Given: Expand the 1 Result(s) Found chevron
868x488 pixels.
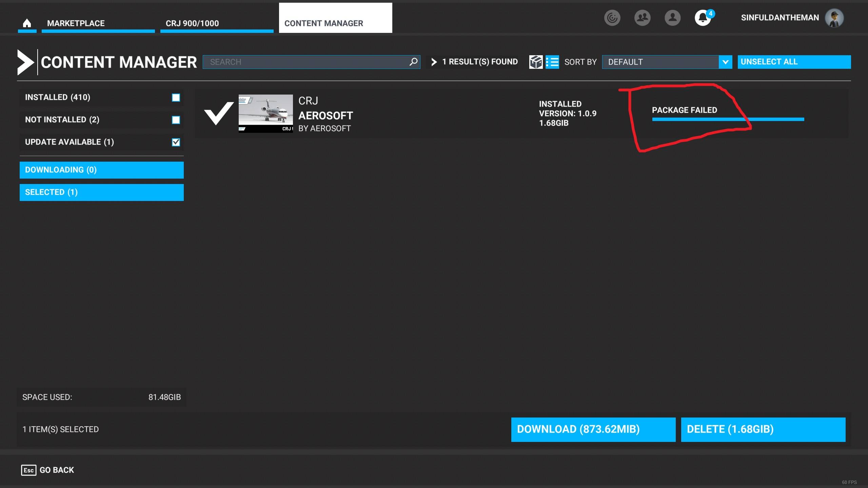Looking at the screenshot, I should [434, 62].
